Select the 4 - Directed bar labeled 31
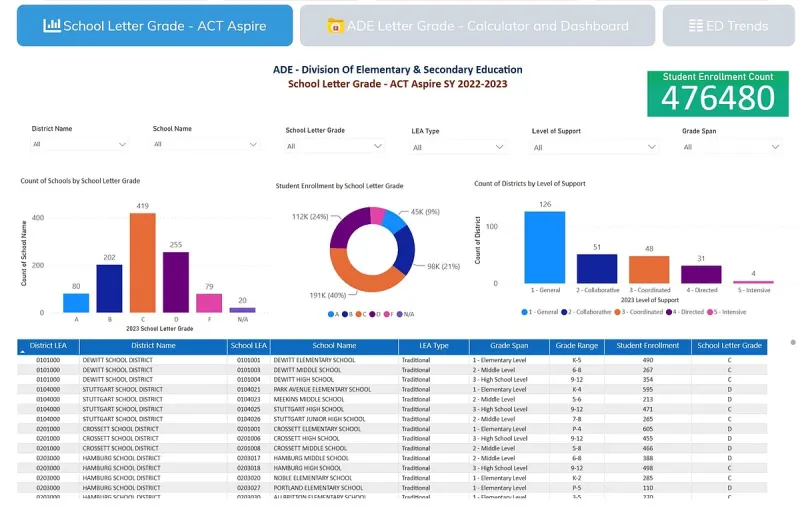The image size is (800, 513). 701,275
